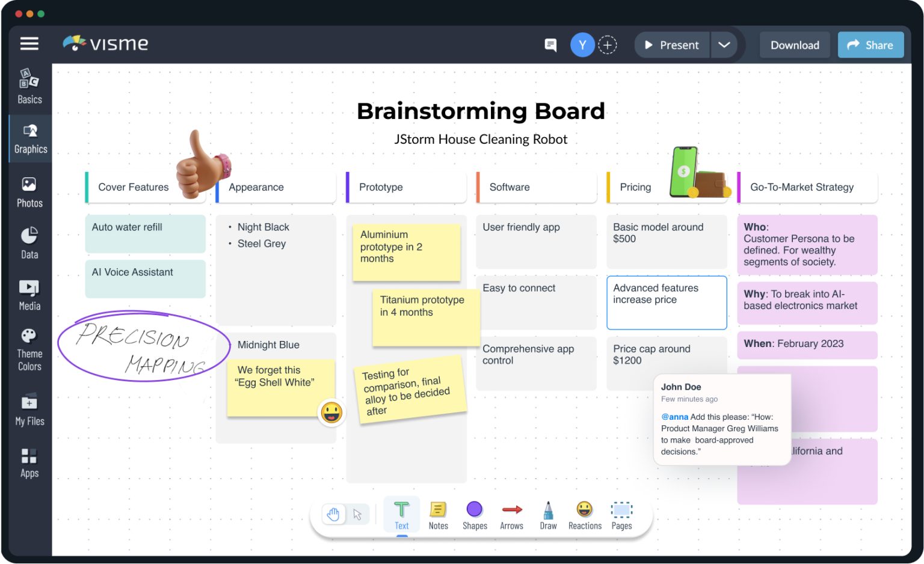Open the hamburger menu

[29, 43]
